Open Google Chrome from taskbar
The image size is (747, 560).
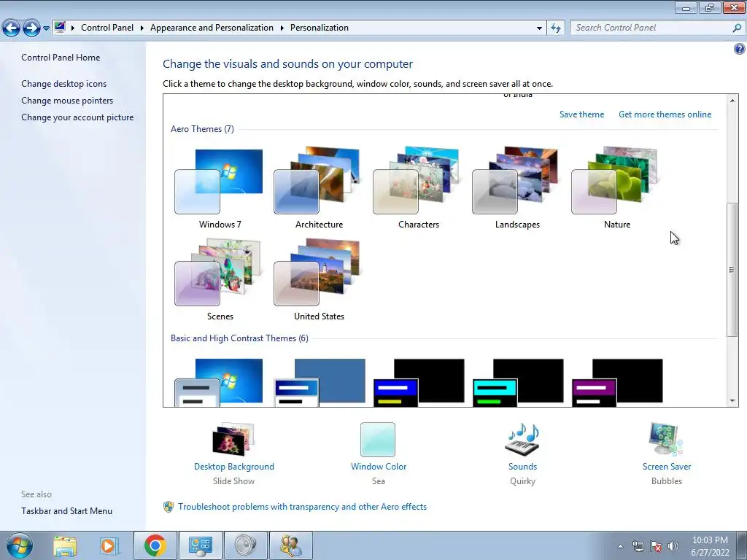click(x=155, y=545)
